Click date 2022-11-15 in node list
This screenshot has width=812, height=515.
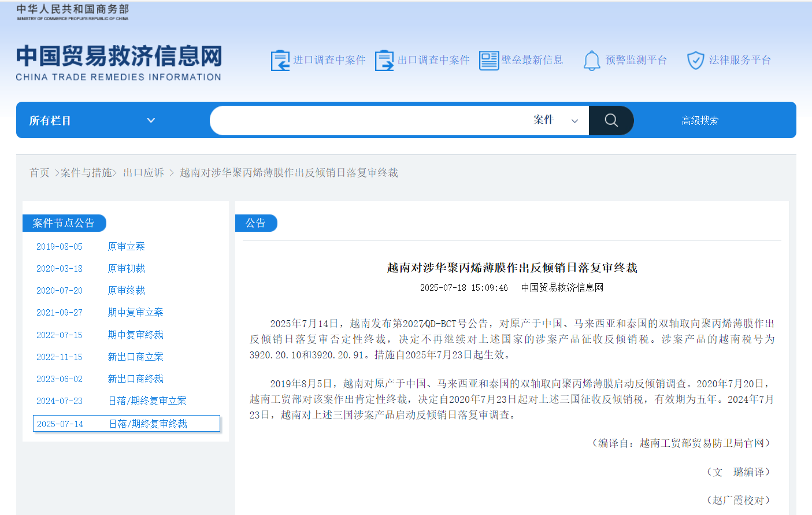(60, 357)
